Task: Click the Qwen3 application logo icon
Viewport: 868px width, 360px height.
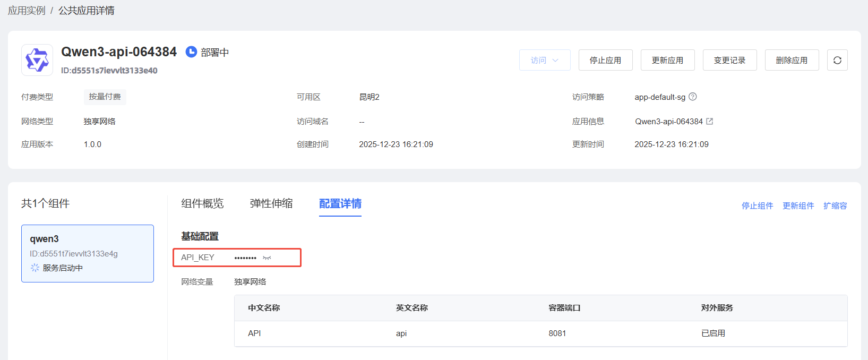Action: point(37,60)
